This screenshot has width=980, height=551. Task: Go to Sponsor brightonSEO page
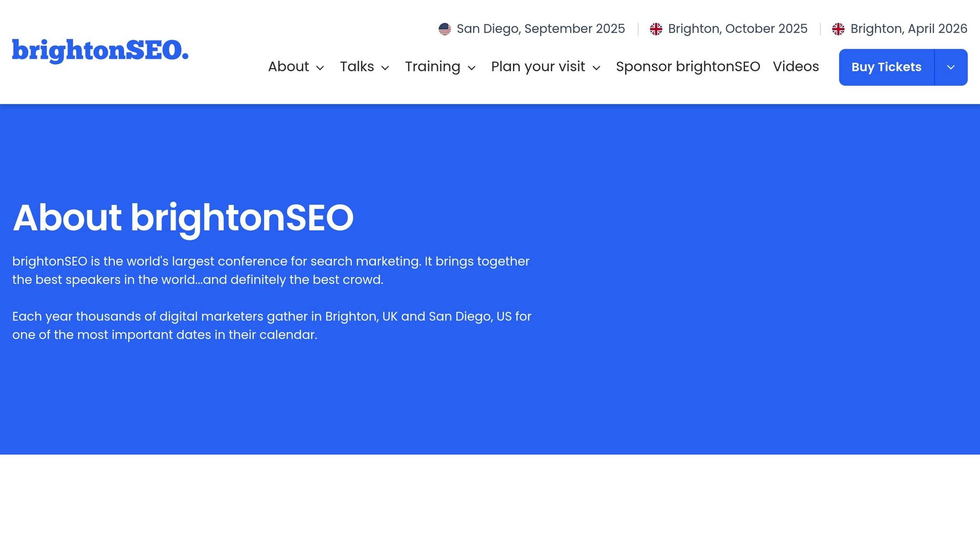[x=688, y=66]
